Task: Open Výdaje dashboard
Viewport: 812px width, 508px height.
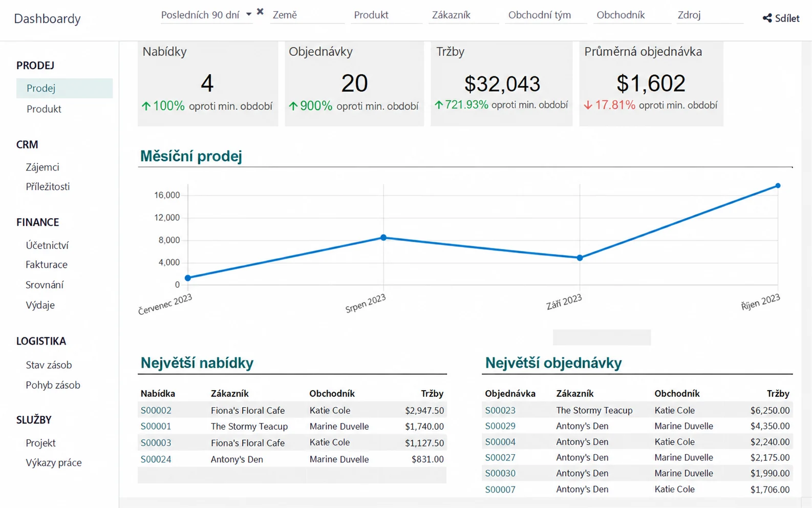Action: tap(40, 305)
